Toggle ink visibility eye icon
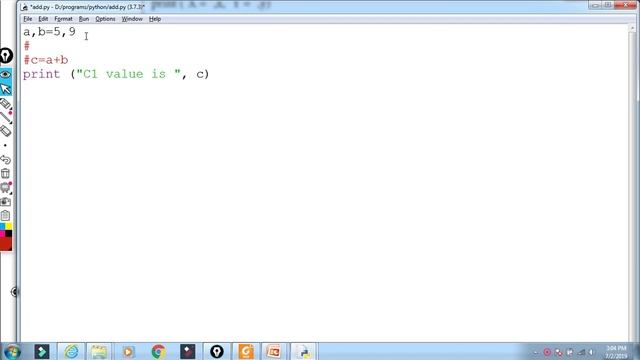Image resolution: width=640 pixels, height=360 pixels. pyautogui.click(x=6, y=75)
